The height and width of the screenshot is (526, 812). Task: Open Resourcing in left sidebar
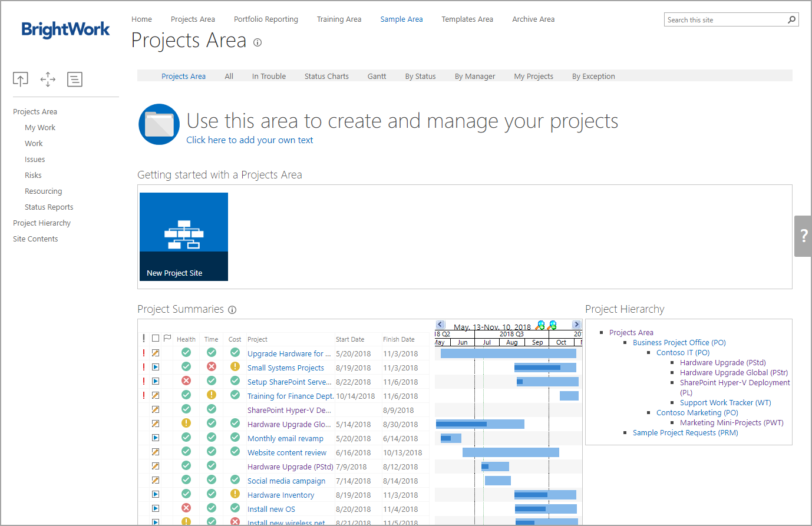(x=43, y=191)
